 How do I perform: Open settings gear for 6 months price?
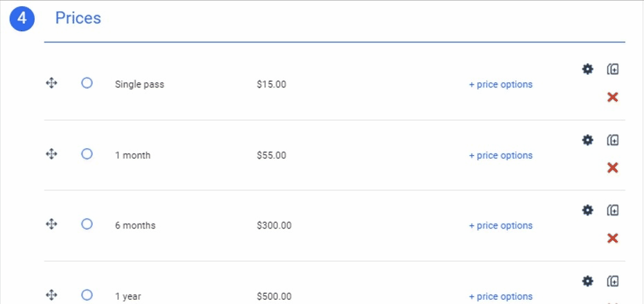point(588,210)
